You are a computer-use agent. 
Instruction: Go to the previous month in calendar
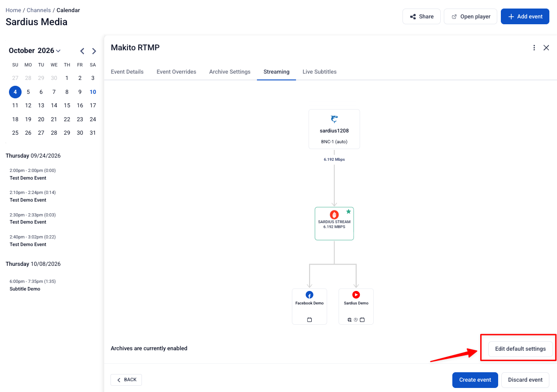(x=82, y=51)
